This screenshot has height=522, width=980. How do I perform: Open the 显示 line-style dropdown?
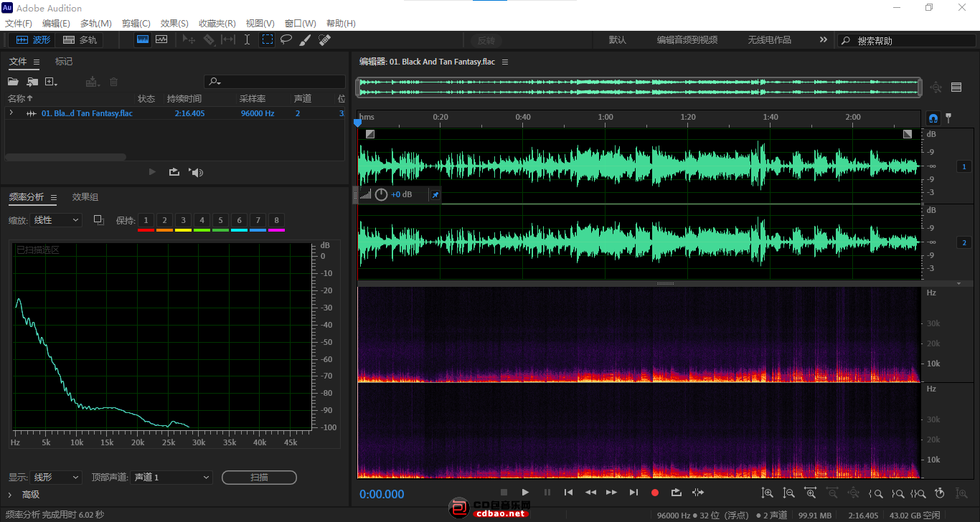tap(57, 477)
